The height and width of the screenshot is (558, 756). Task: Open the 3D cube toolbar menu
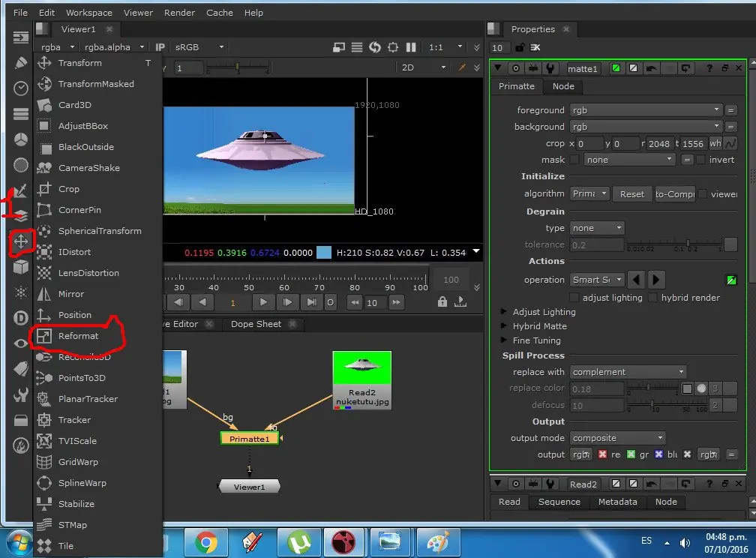point(21,267)
